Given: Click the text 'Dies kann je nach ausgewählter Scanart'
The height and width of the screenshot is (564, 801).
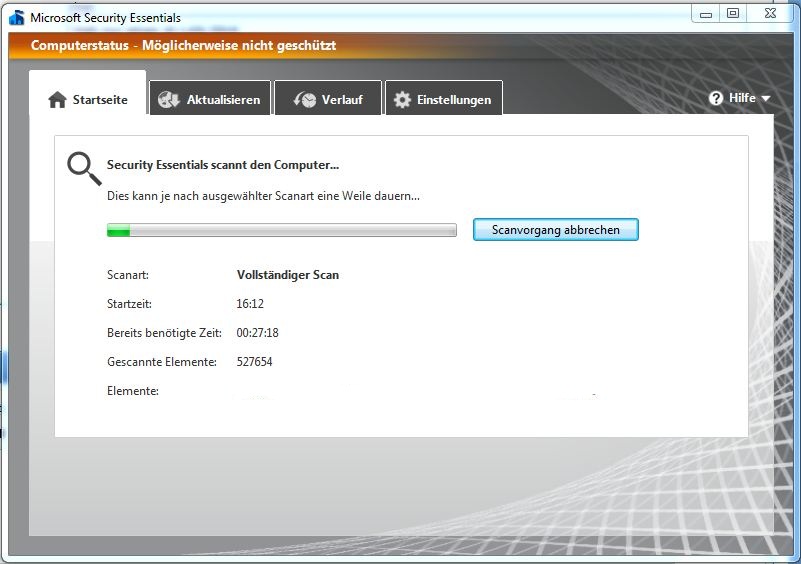Looking at the screenshot, I should pyautogui.click(x=210, y=196).
